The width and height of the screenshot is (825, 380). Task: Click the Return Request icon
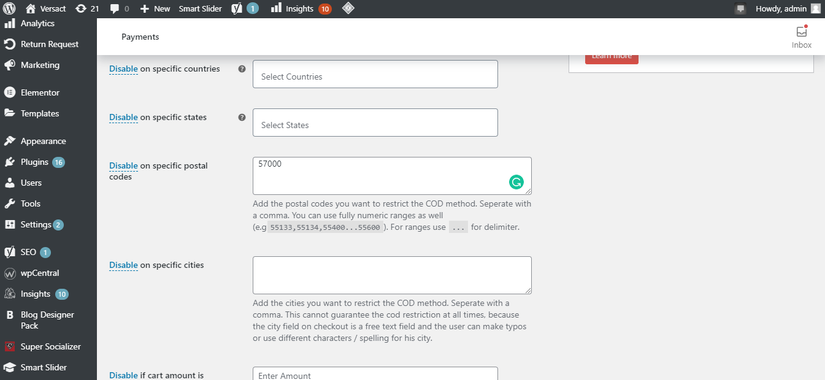(x=9, y=44)
